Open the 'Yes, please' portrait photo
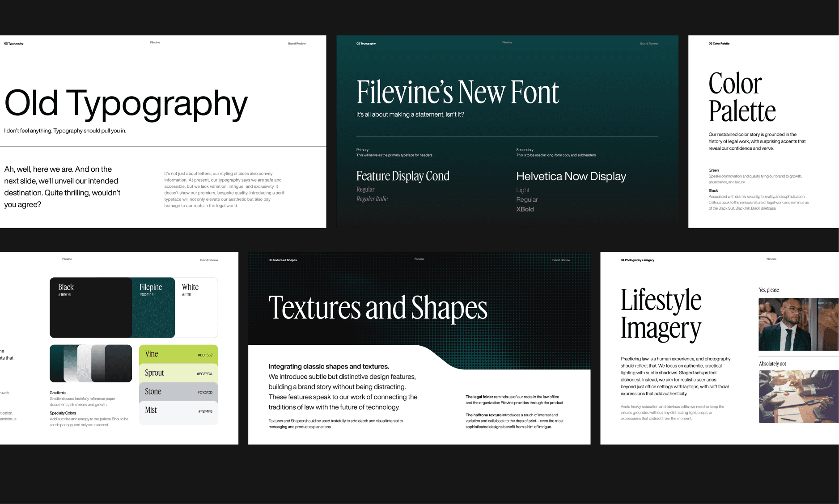This screenshot has width=839, height=504. point(799,325)
